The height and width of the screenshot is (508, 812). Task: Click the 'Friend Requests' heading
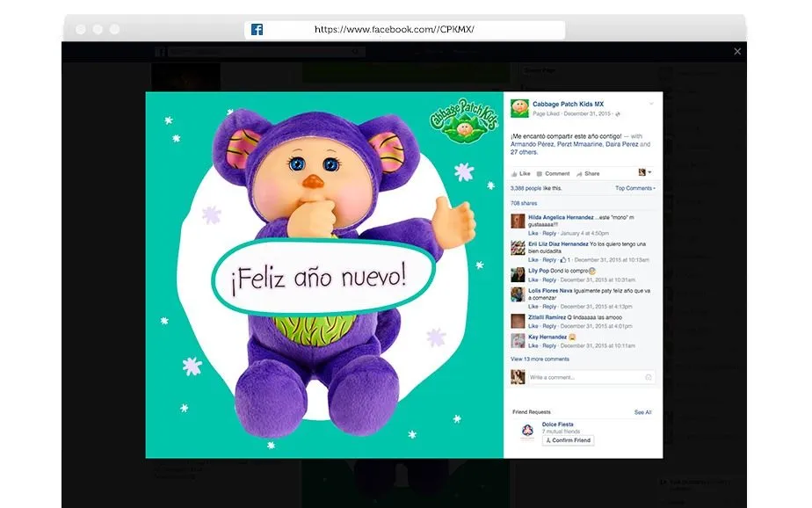coord(532,412)
